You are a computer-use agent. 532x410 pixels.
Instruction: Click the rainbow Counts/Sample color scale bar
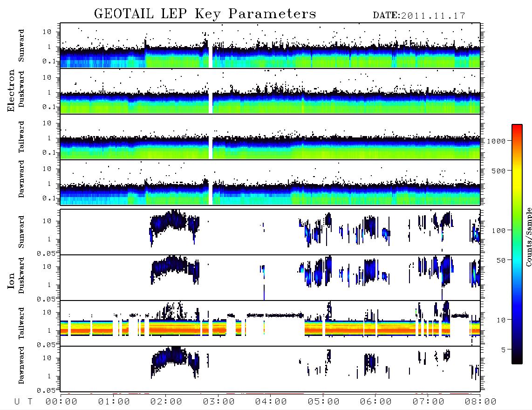[517, 245]
